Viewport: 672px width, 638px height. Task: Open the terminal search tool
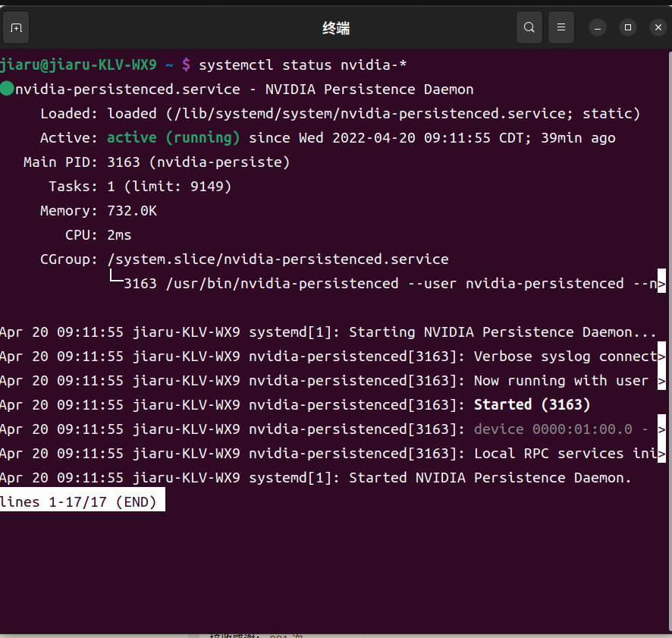(529, 28)
